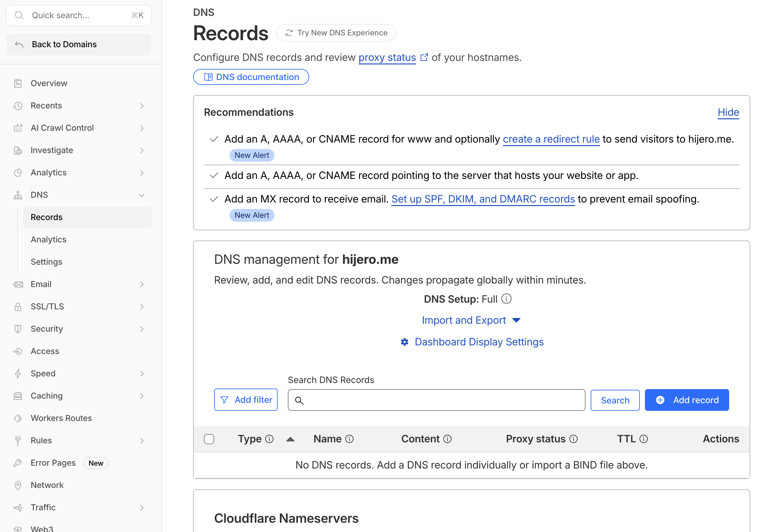
Task: Go Back to Domains
Action: [79, 45]
